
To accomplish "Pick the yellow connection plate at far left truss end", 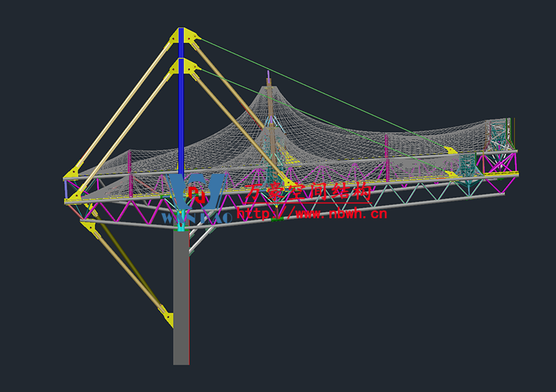I will pyautogui.click(x=72, y=174).
